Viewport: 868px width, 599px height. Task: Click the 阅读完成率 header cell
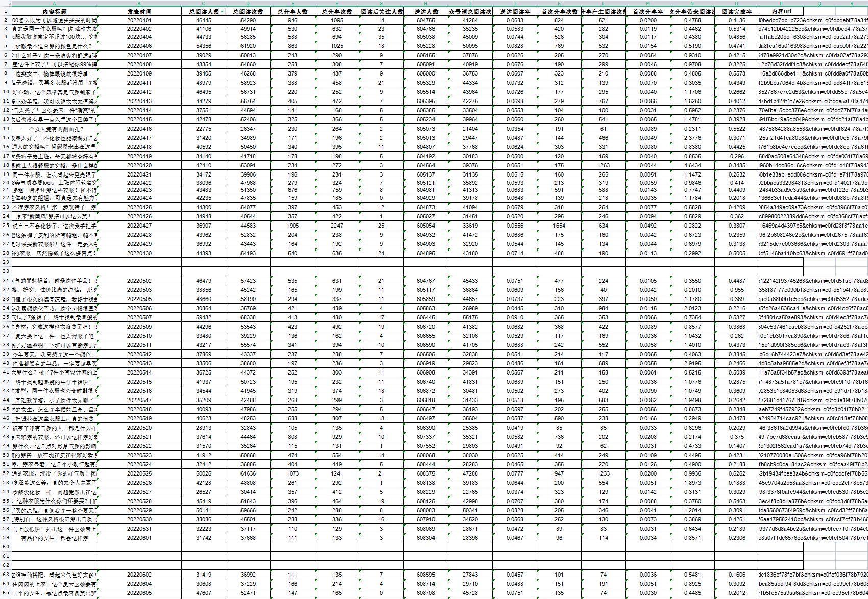tap(737, 11)
